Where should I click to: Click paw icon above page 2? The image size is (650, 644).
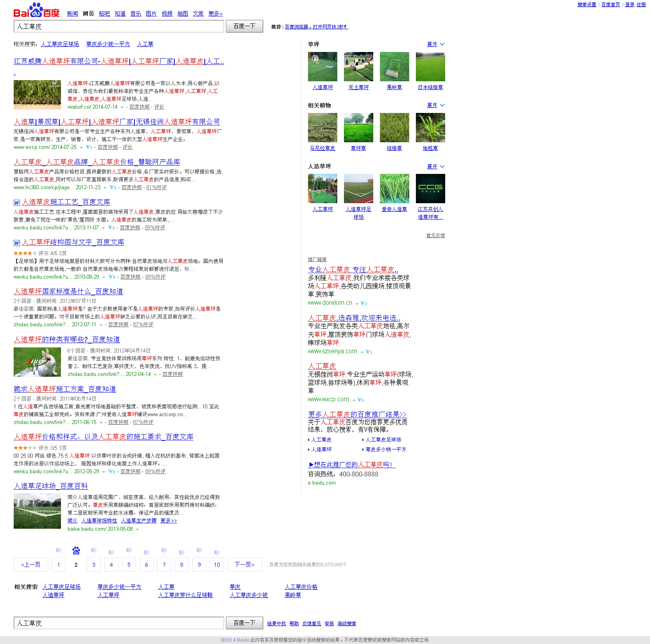[x=76, y=551]
